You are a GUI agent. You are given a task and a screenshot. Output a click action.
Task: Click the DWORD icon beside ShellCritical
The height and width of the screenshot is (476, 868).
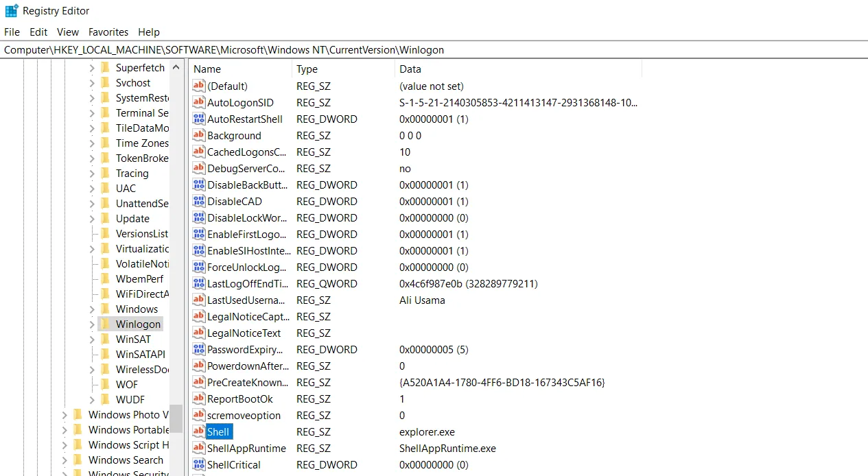(x=198, y=464)
